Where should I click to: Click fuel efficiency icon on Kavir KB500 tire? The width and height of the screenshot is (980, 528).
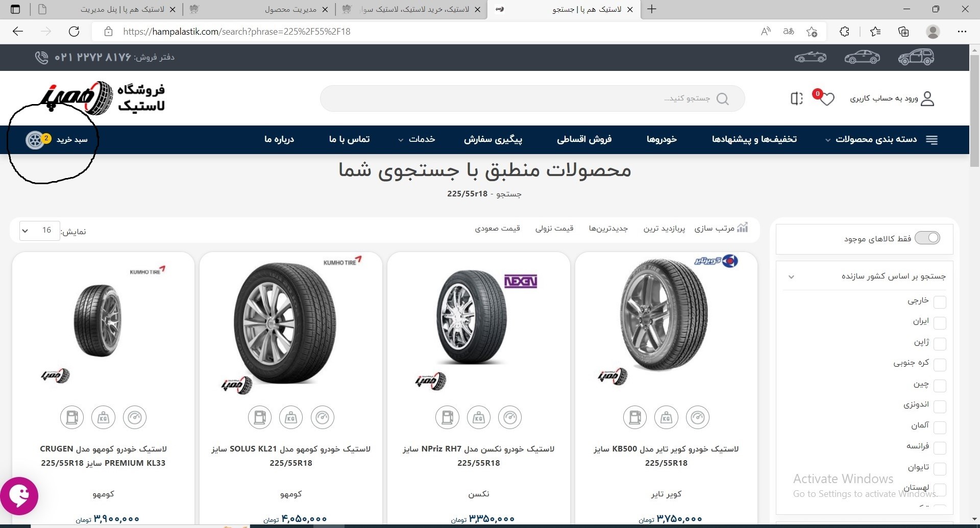[x=635, y=417]
